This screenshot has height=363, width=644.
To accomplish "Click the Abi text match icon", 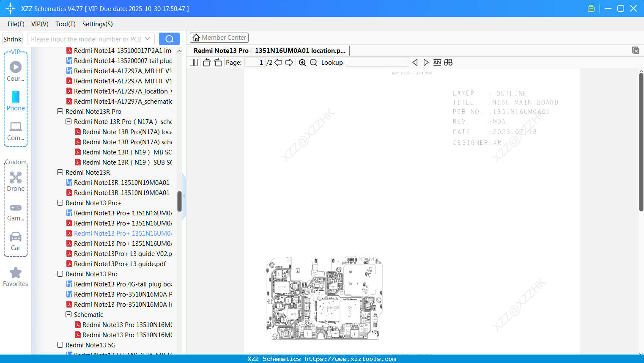I will point(437,63).
